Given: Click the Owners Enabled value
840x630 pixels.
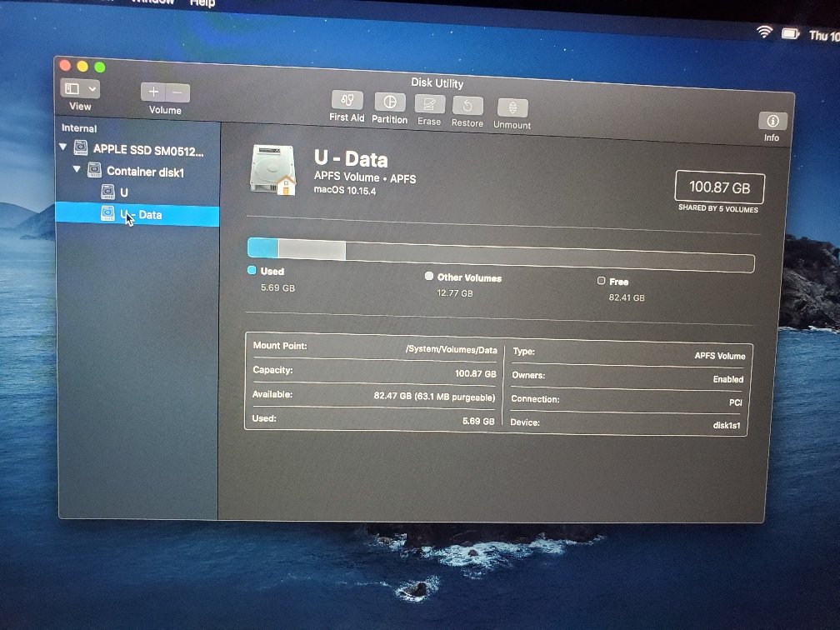Looking at the screenshot, I should [728, 378].
